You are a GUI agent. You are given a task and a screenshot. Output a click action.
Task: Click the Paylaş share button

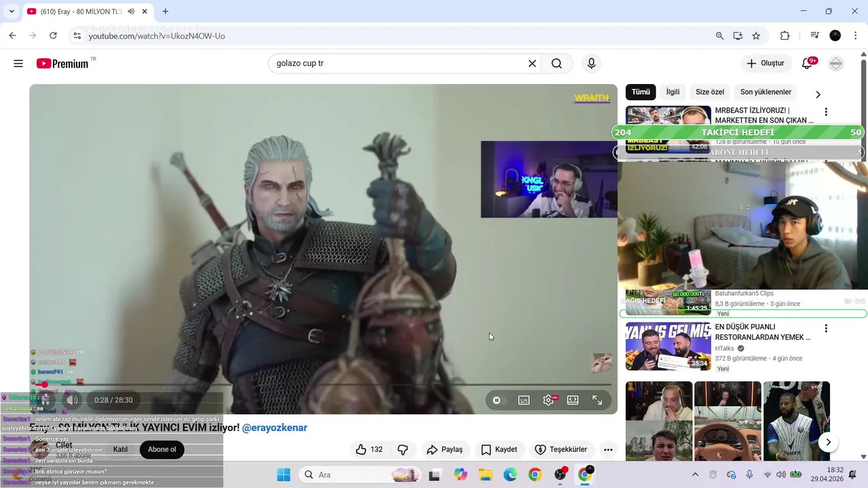click(445, 449)
